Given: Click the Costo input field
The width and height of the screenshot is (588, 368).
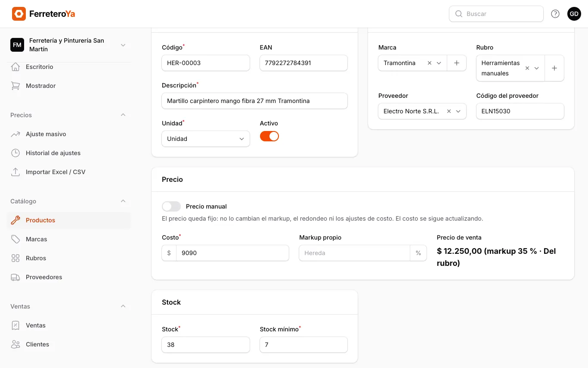Looking at the screenshot, I should (x=232, y=253).
